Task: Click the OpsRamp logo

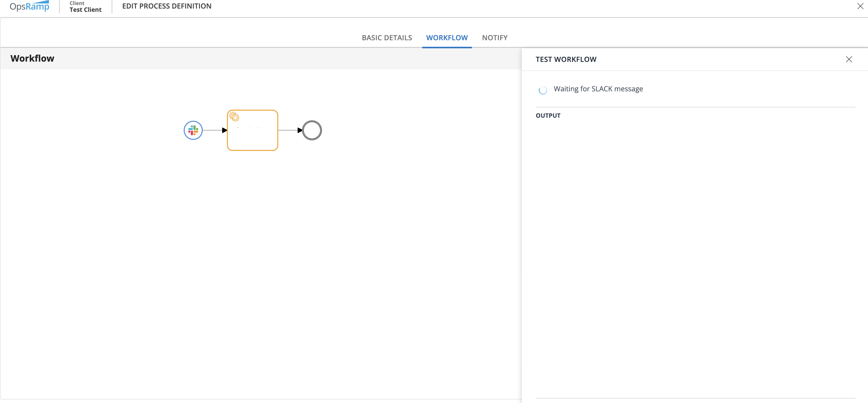Action: tap(30, 6)
